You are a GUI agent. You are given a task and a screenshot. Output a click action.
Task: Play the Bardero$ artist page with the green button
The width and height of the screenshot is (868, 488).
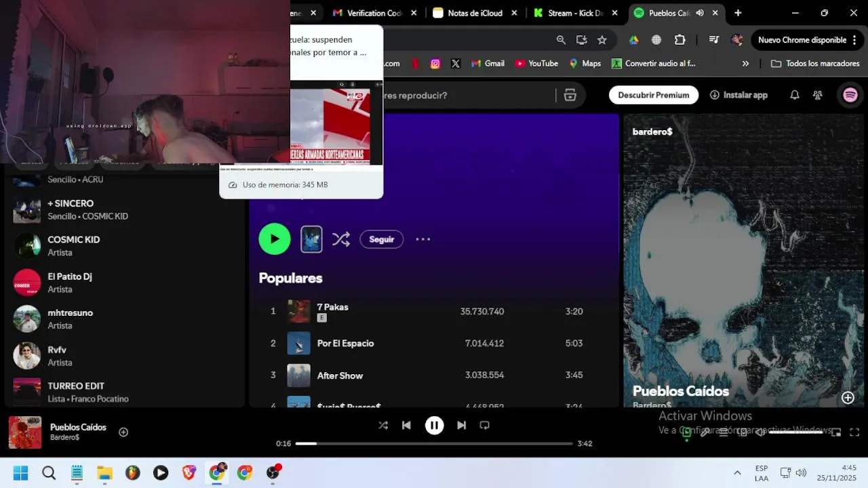pos(275,239)
